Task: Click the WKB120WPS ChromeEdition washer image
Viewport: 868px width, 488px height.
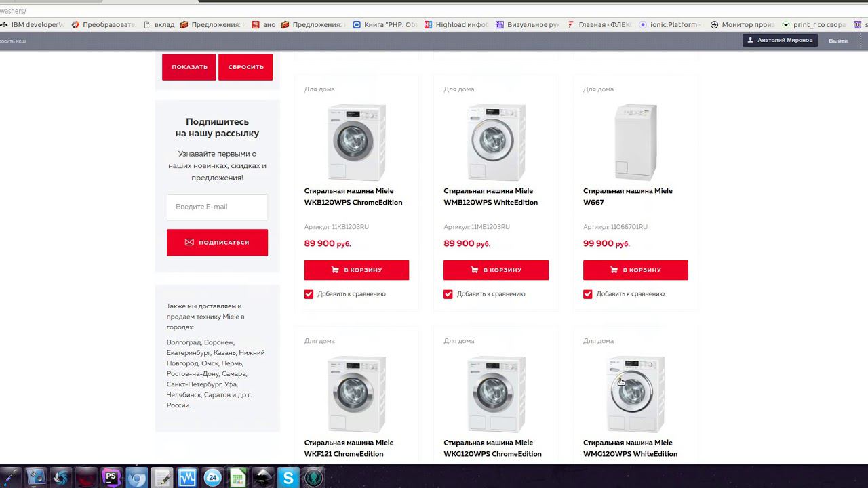Action: (357, 142)
